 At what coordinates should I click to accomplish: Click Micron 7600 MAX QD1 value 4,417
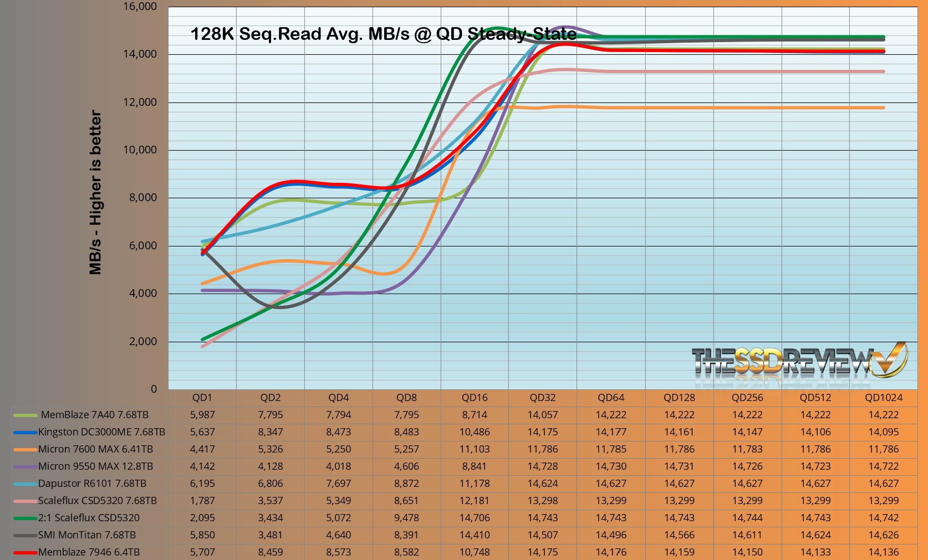click(202, 449)
